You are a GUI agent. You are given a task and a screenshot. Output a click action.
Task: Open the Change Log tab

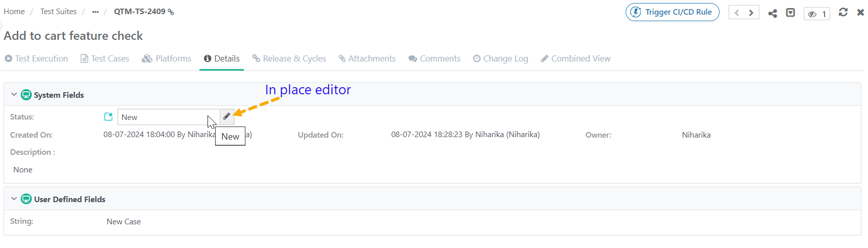point(500,58)
